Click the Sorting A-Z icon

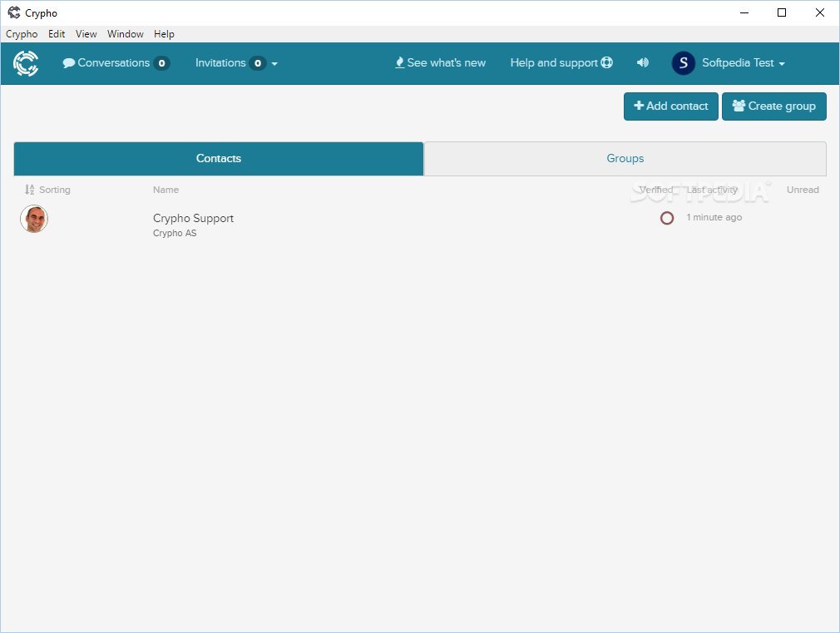coord(29,190)
